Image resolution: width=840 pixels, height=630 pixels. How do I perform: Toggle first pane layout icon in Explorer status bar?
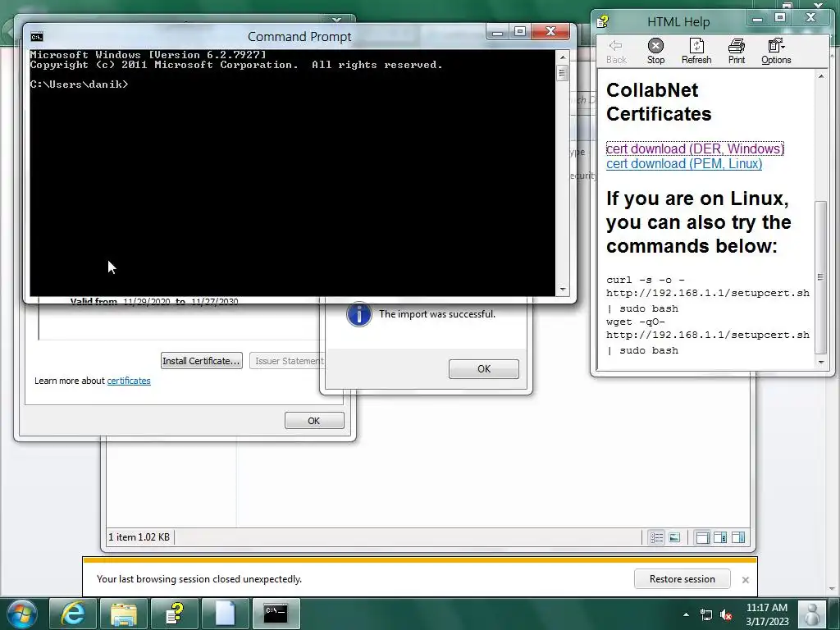702,537
